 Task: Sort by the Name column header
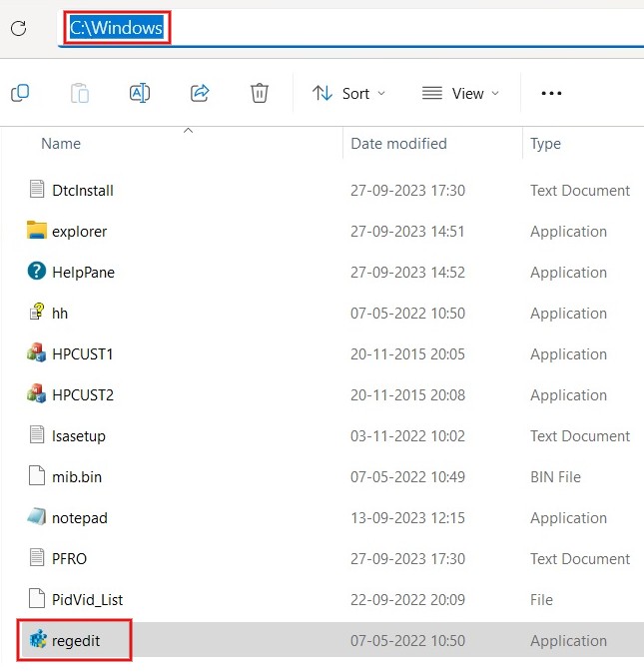61,144
